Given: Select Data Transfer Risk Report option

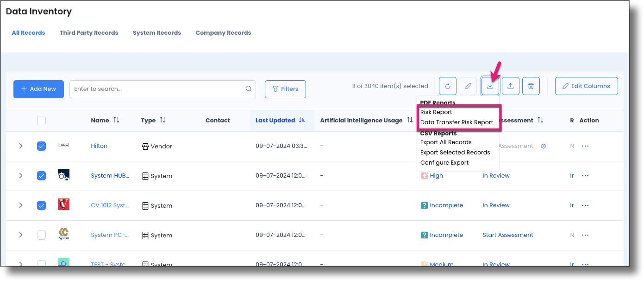Looking at the screenshot, I should coord(456,122).
